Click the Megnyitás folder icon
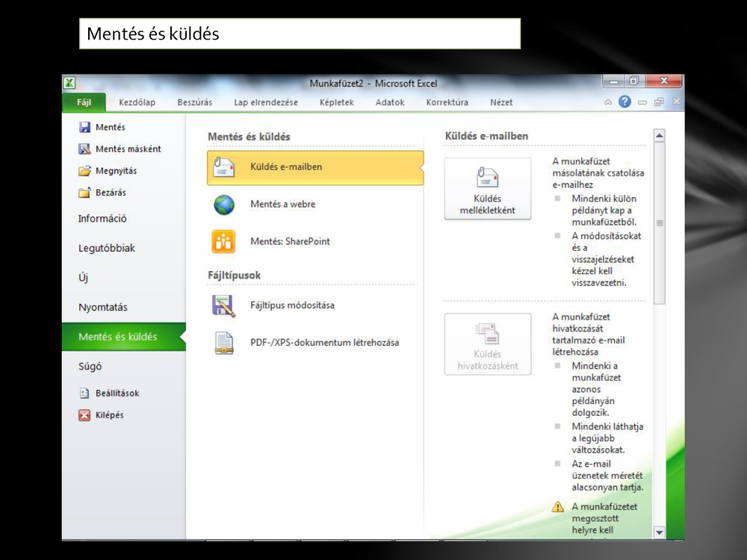Screen dimensions: 747x560 [x=85, y=171]
